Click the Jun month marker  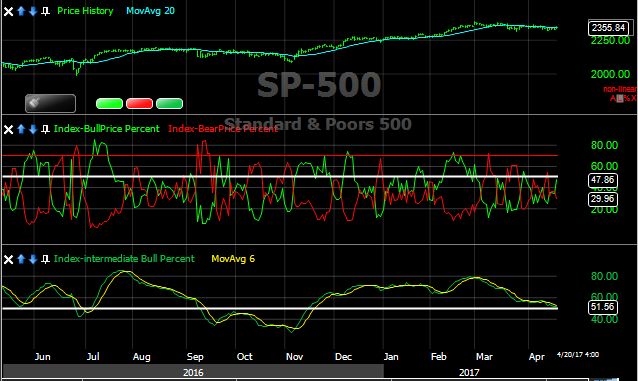[42, 357]
